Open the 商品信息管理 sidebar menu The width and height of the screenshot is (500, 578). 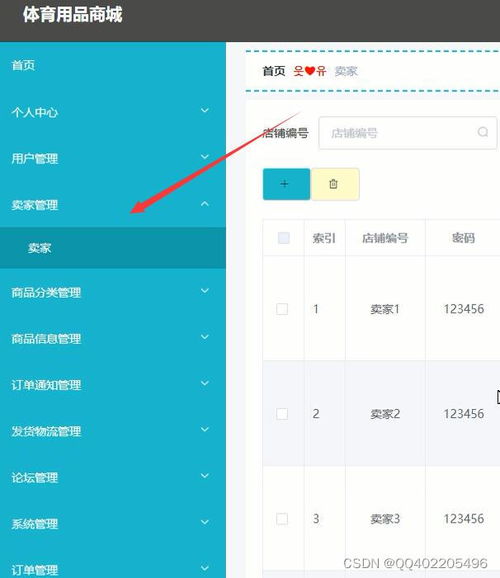pos(113,338)
